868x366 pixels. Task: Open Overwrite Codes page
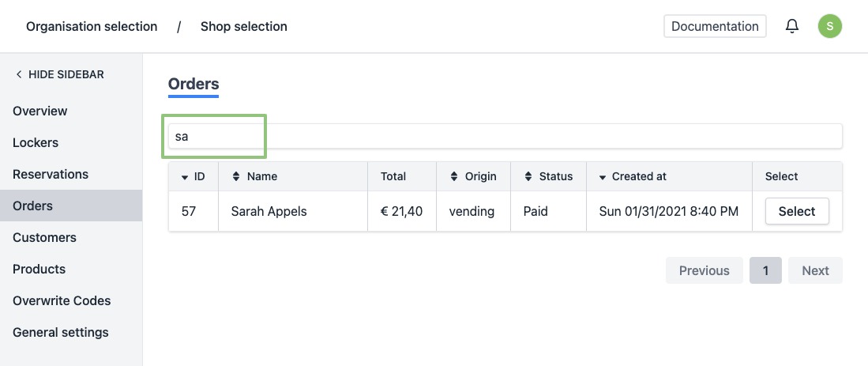62,300
